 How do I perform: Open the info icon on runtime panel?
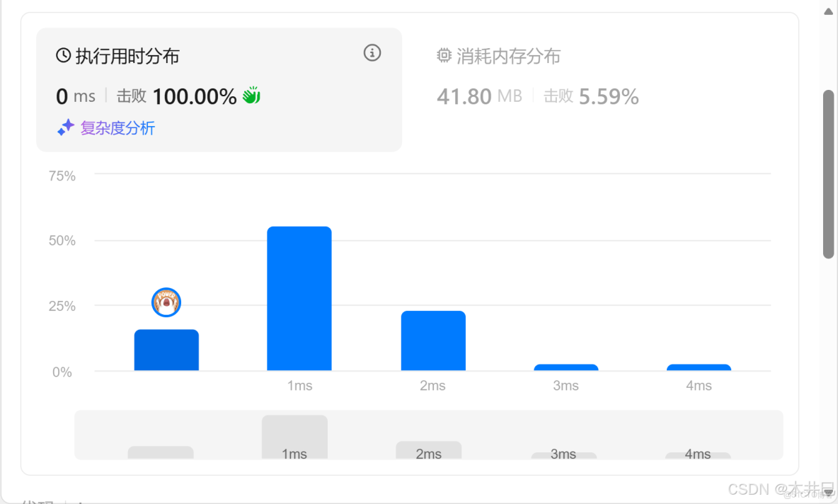coord(372,52)
